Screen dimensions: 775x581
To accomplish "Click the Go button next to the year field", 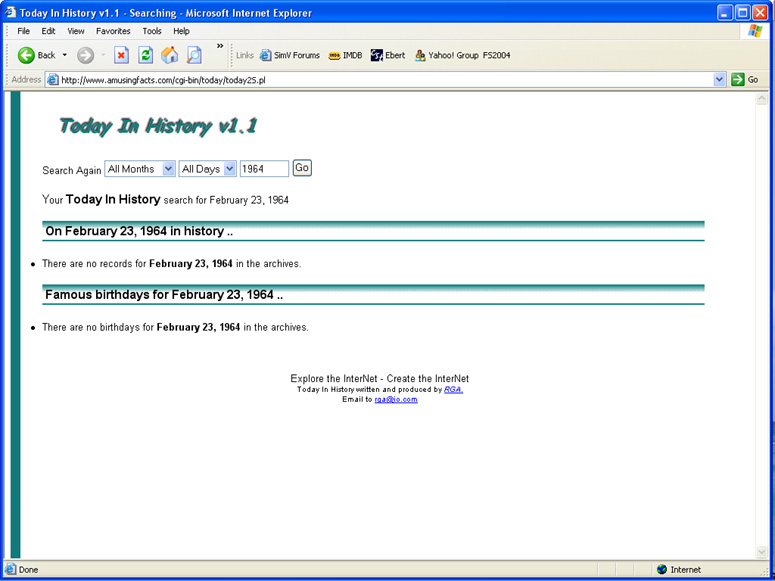I will 302,168.
